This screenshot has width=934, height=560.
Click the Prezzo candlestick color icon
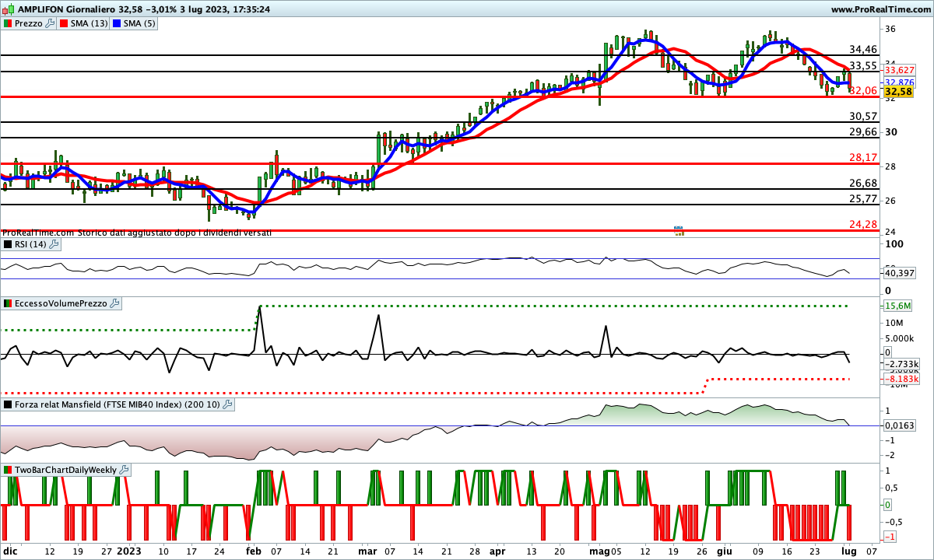click(9, 23)
